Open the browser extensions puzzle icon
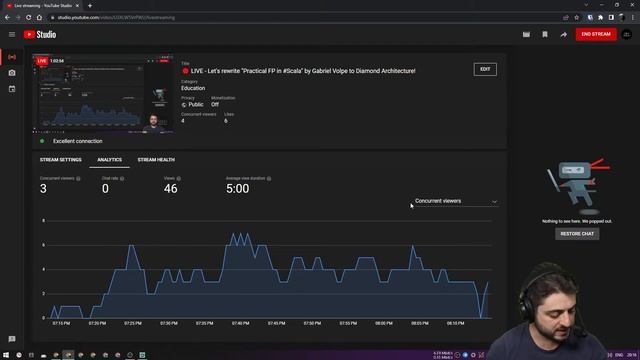 (600, 18)
